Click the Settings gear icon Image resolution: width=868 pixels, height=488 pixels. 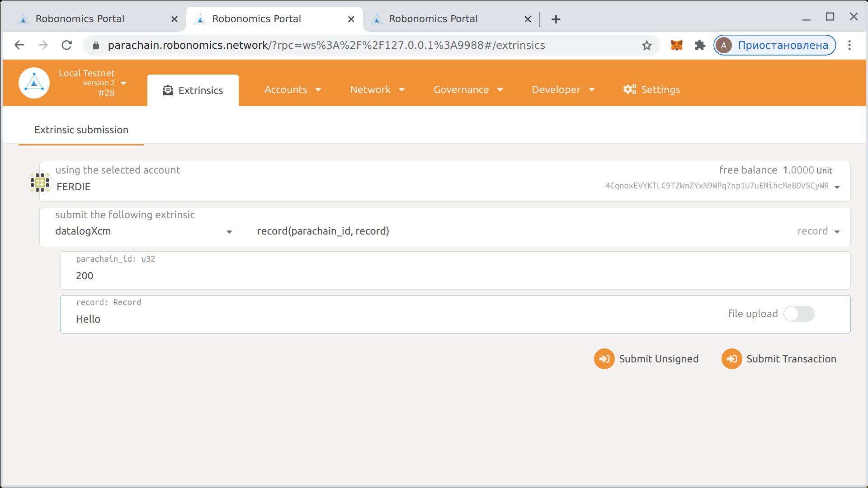[630, 89]
